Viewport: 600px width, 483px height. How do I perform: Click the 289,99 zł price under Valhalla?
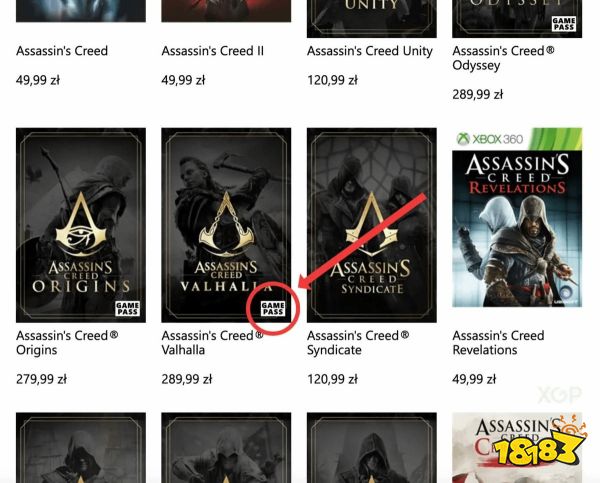pyautogui.click(x=187, y=379)
